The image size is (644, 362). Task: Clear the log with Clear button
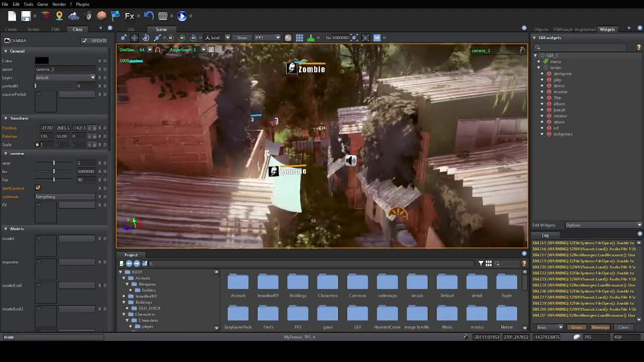tap(623, 327)
